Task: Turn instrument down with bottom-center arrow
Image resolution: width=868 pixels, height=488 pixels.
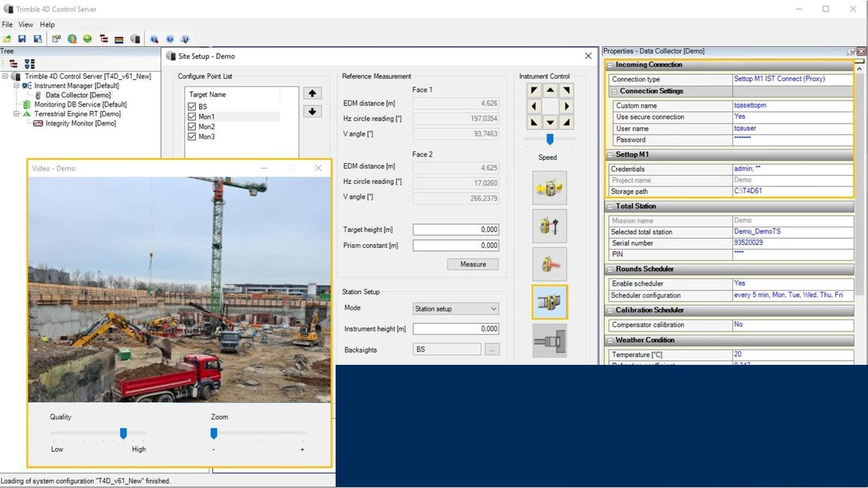Action: [x=550, y=122]
